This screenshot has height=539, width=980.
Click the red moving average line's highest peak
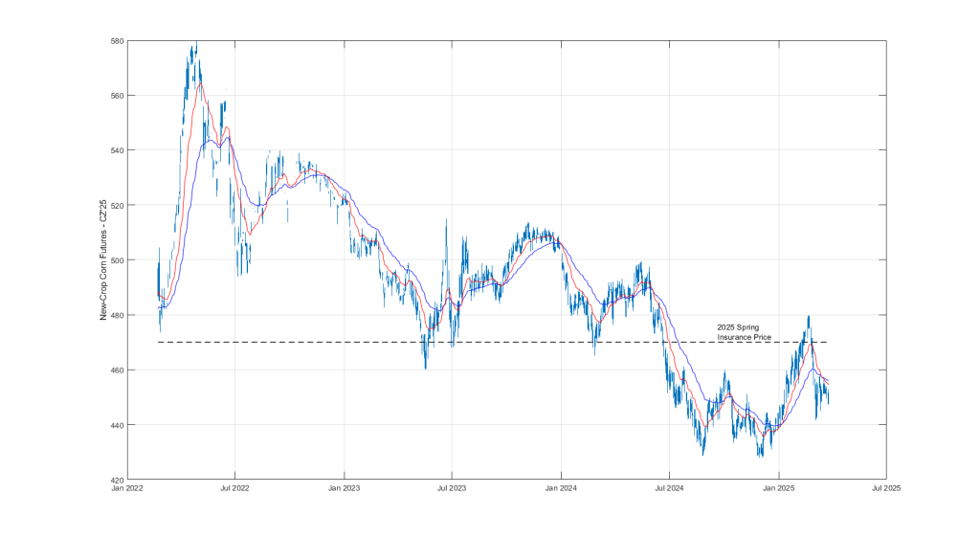point(199,85)
